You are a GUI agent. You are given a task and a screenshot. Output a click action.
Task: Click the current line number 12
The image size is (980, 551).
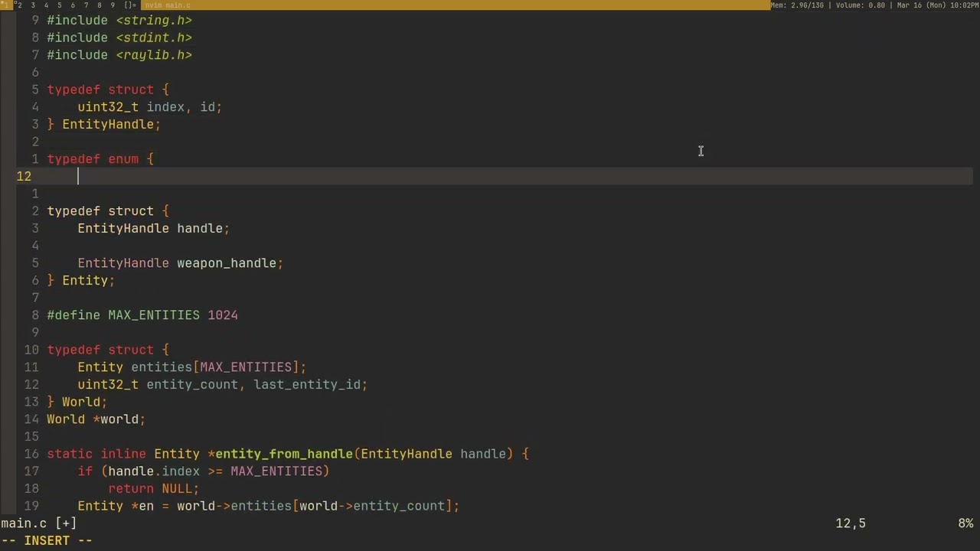click(x=24, y=176)
